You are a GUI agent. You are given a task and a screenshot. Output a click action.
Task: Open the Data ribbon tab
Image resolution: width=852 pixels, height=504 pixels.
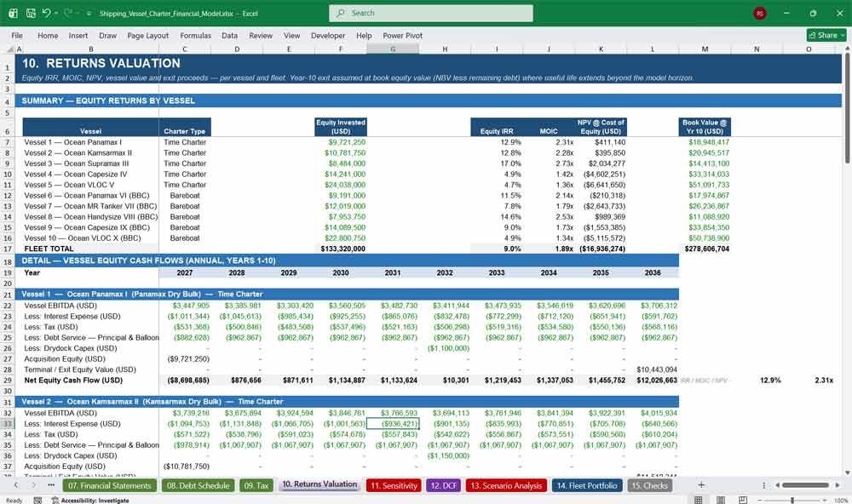pyautogui.click(x=229, y=35)
